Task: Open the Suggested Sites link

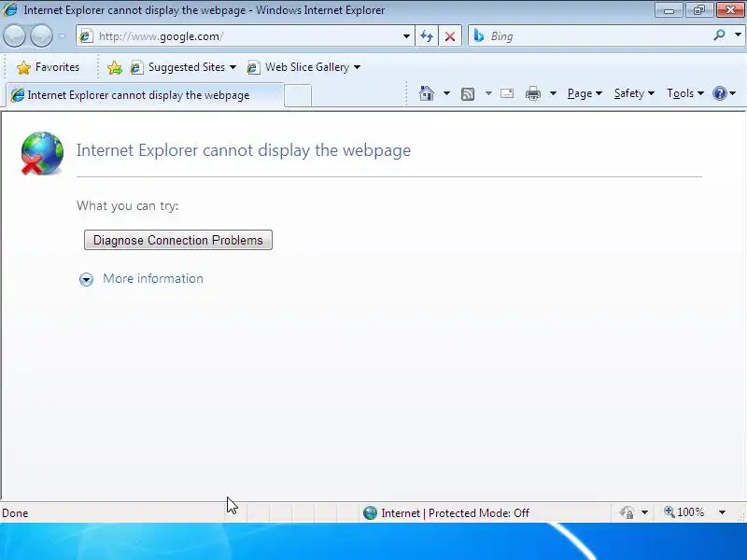Action: tap(183, 67)
